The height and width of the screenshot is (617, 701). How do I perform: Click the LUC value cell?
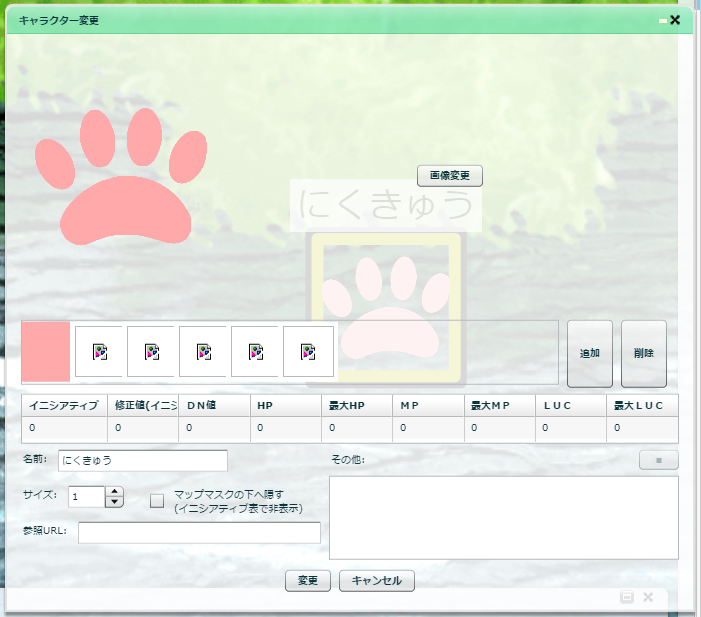tap(571, 429)
